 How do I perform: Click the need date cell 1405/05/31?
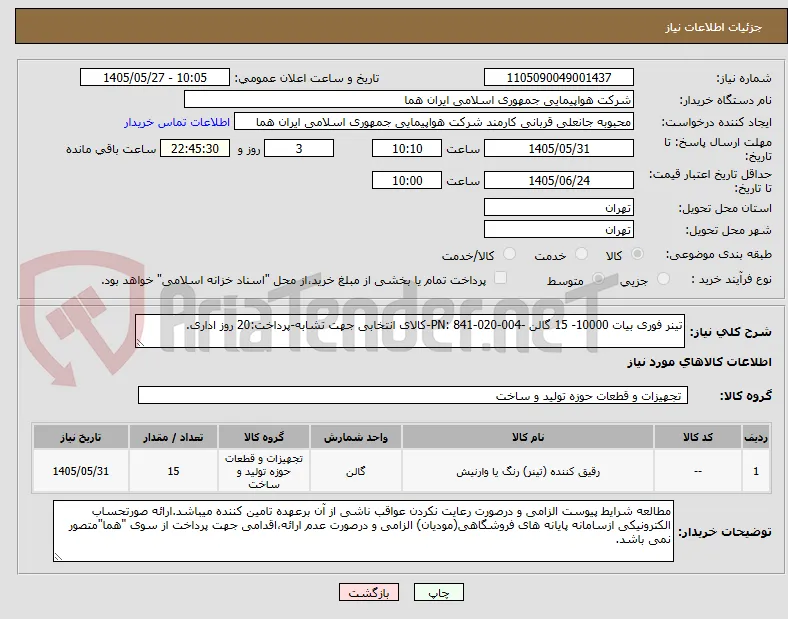tap(80, 471)
